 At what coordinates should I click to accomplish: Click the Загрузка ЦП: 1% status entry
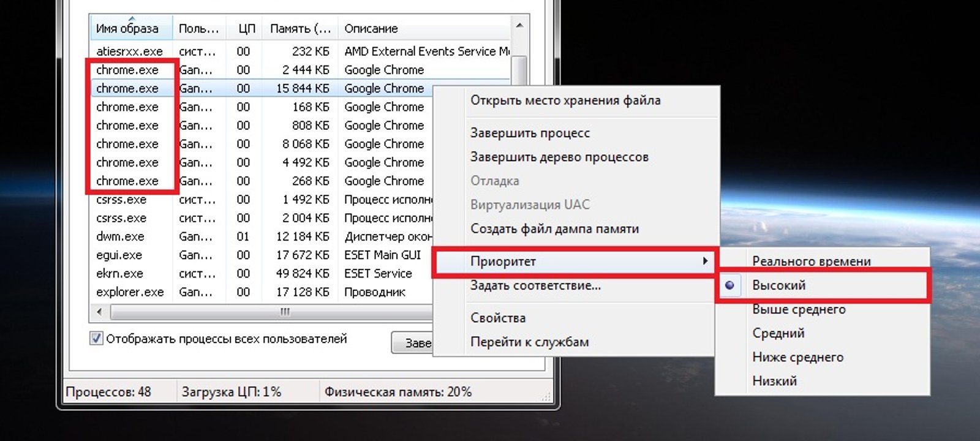click(232, 392)
